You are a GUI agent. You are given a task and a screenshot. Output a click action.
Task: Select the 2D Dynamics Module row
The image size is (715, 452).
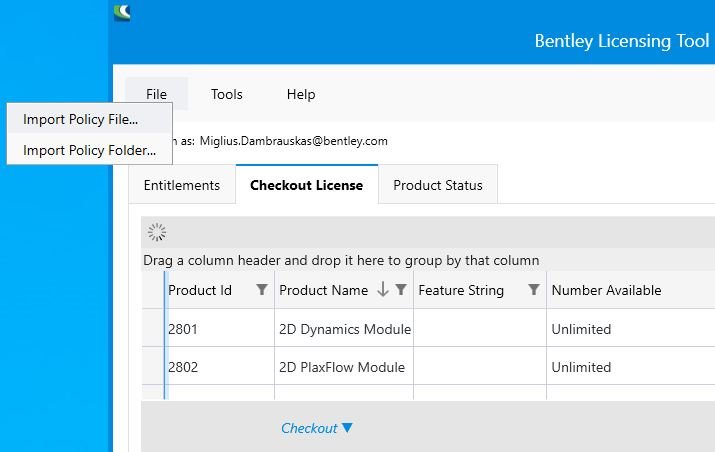(x=343, y=329)
